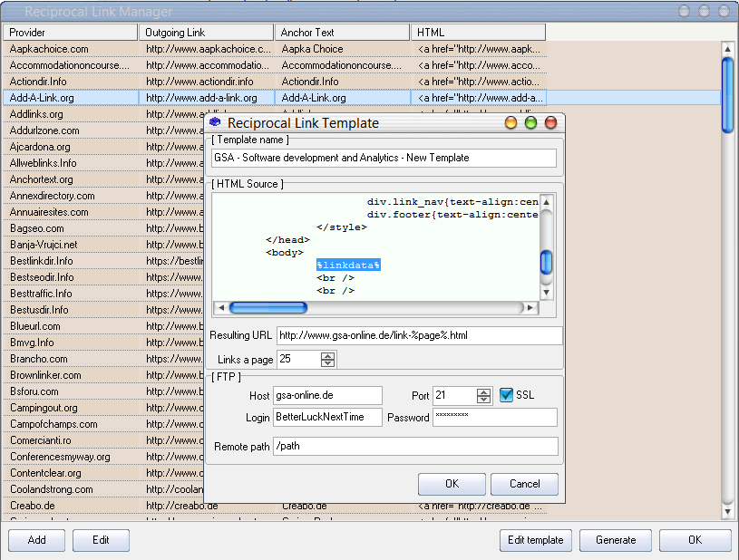
Task: Select the Campingout.org provider row
Action: point(71,408)
